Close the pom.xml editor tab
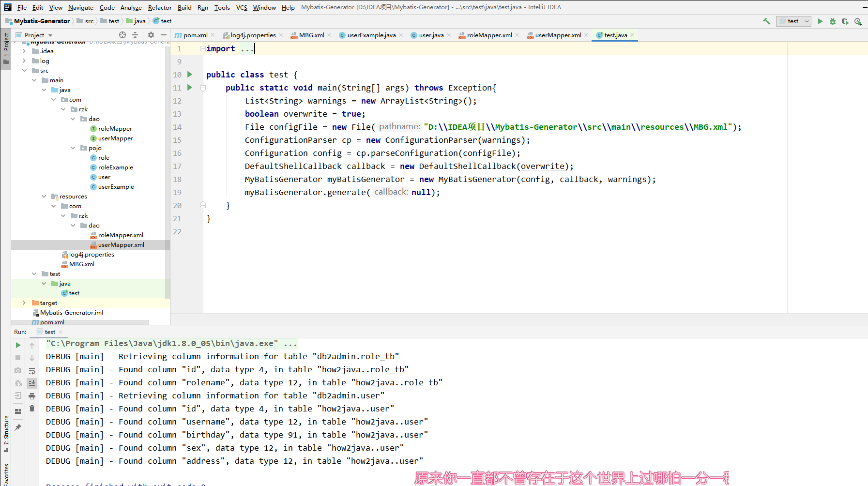The height and width of the screenshot is (486, 868). coord(213,35)
